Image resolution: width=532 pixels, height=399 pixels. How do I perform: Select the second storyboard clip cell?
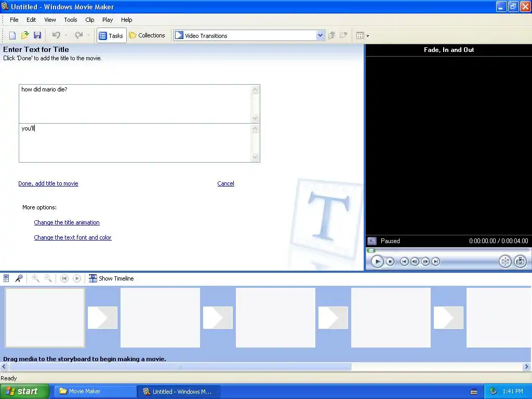point(160,317)
